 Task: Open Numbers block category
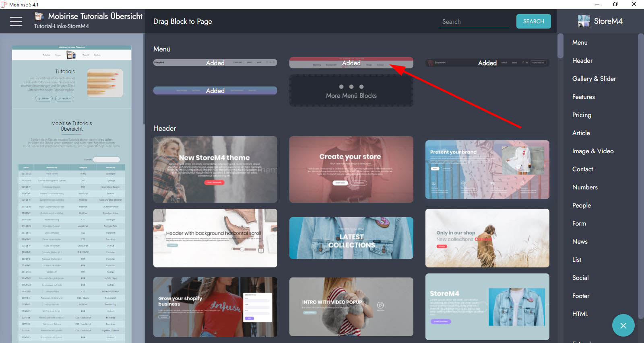coord(585,187)
